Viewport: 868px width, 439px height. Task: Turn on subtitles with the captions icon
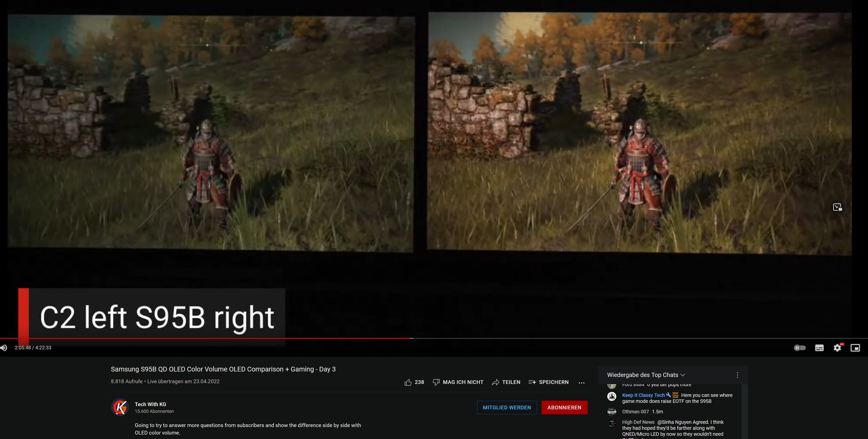[x=819, y=348]
